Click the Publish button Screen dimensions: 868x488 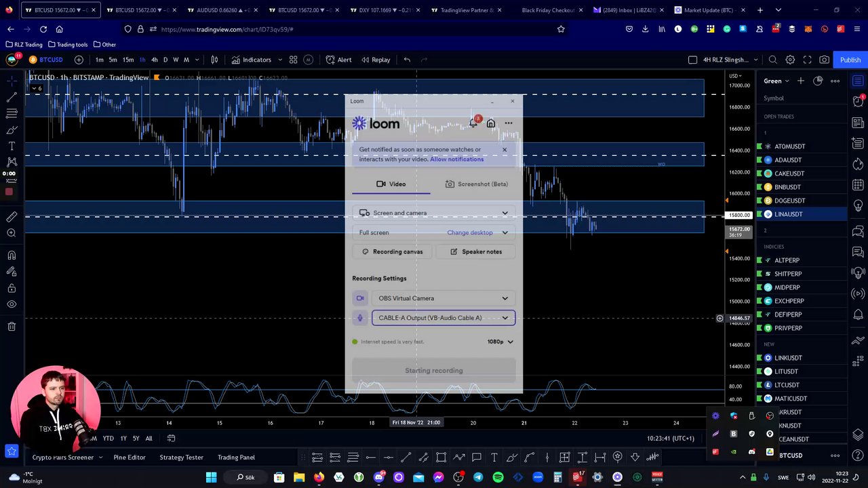click(850, 60)
